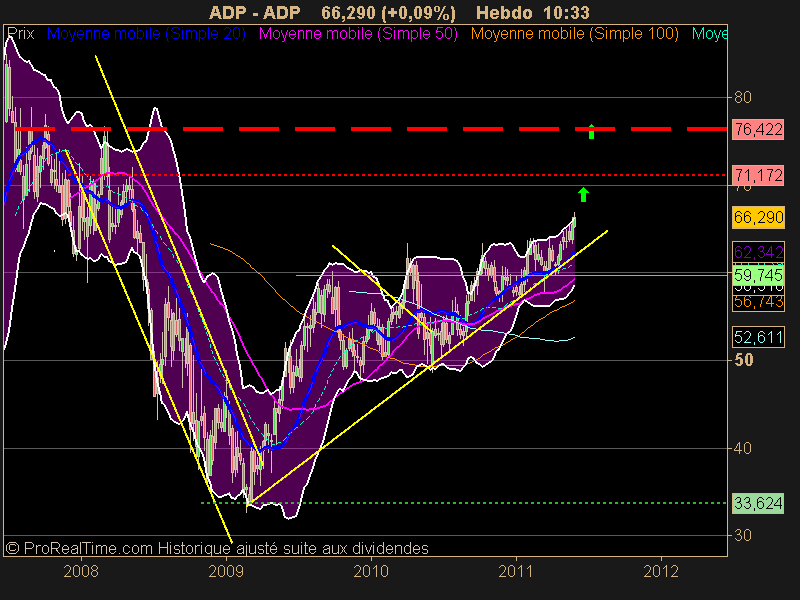Select 'Moyenne mobile (Simple 100)' legend entry
Screen dimensions: 800x600
coord(574,34)
